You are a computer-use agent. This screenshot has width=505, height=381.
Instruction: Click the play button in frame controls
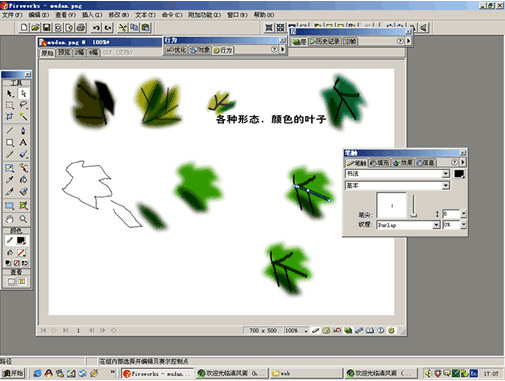tap(54, 330)
